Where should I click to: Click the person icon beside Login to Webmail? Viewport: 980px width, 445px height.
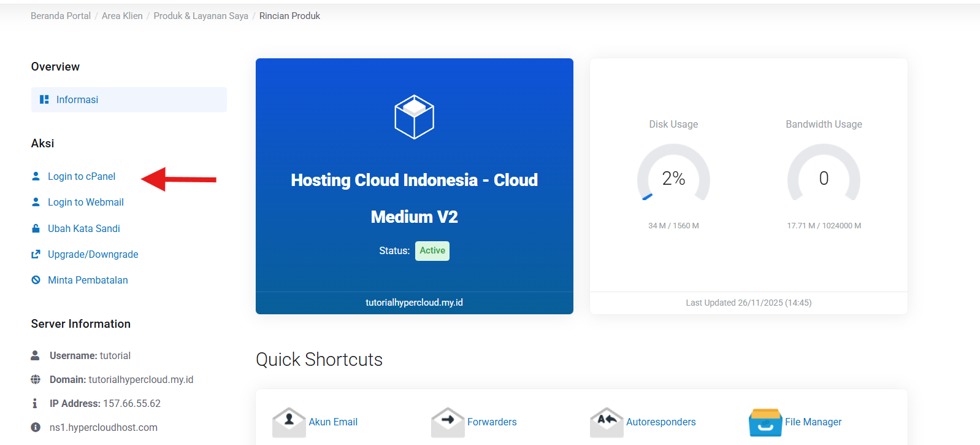pos(36,202)
